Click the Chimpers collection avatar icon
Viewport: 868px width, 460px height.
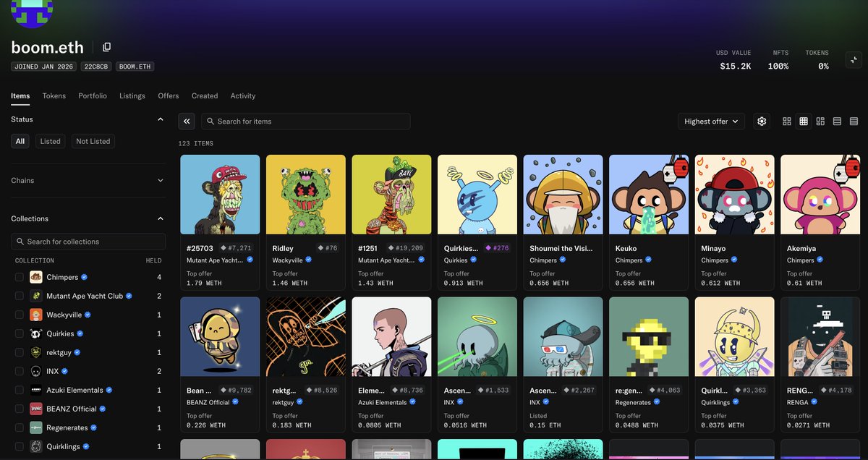click(36, 277)
